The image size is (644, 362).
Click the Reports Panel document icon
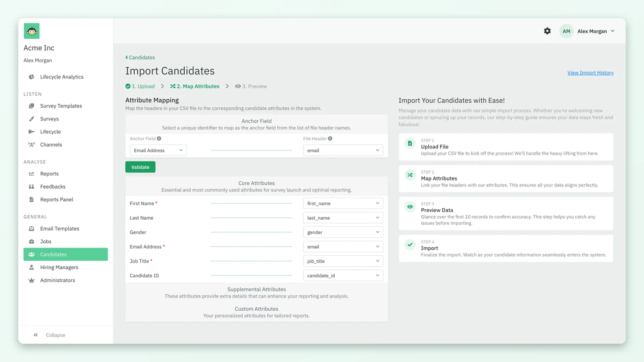(x=31, y=200)
